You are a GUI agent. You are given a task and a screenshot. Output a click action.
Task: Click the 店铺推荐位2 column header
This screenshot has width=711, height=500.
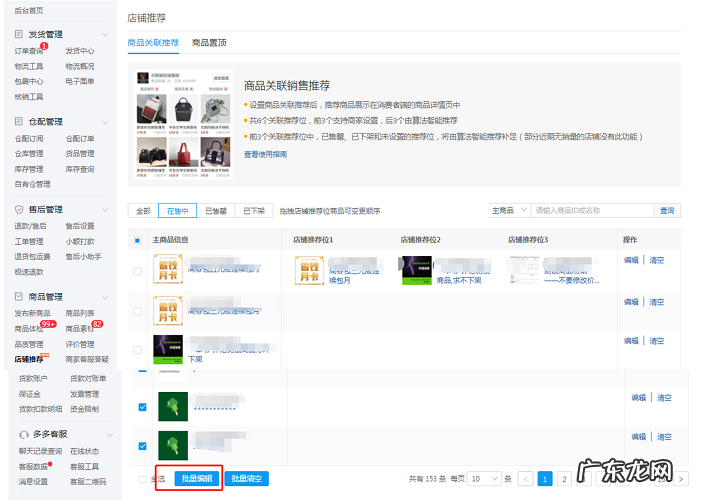pos(420,239)
